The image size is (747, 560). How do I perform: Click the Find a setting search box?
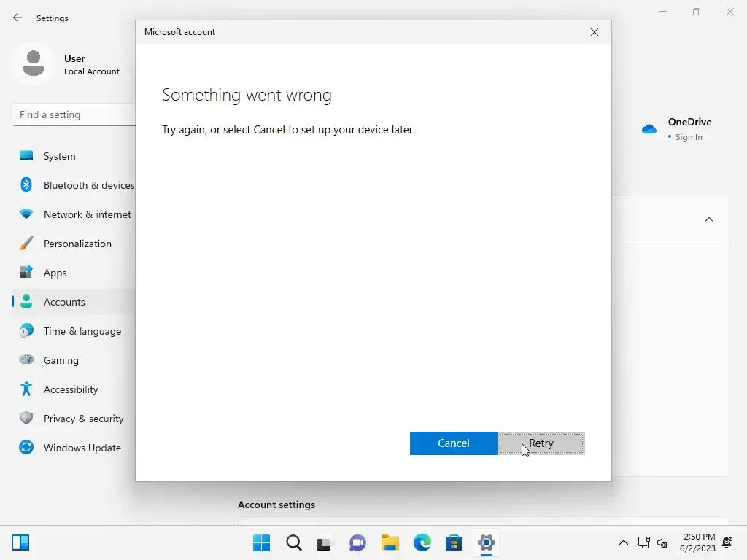[74, 114]
